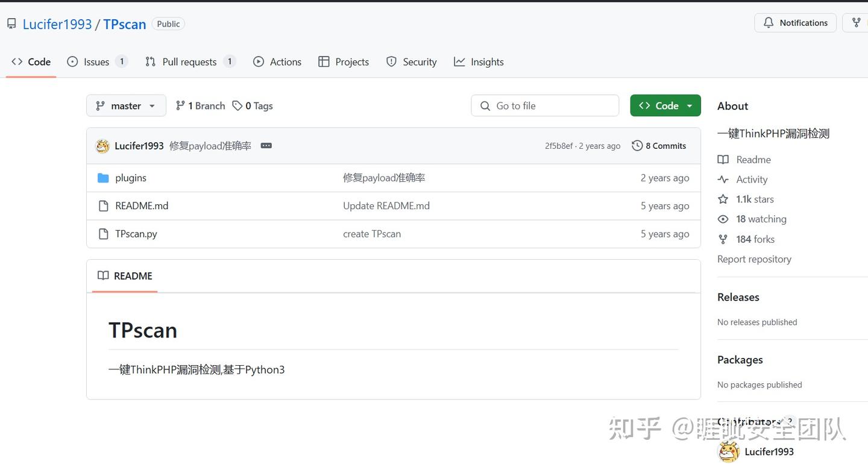868x464 pixels.
Task: Click the Notifications button
Action: point(796,23)
